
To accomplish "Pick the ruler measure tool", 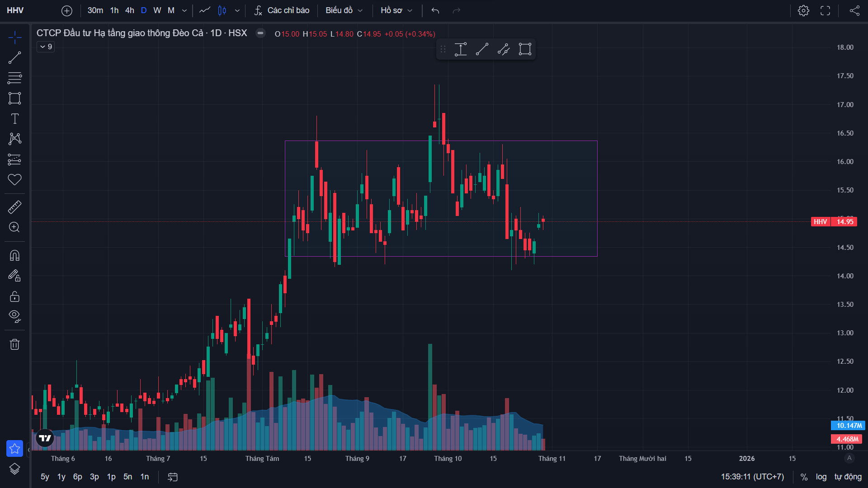I will pyautogui.click(x=14, y=207).
